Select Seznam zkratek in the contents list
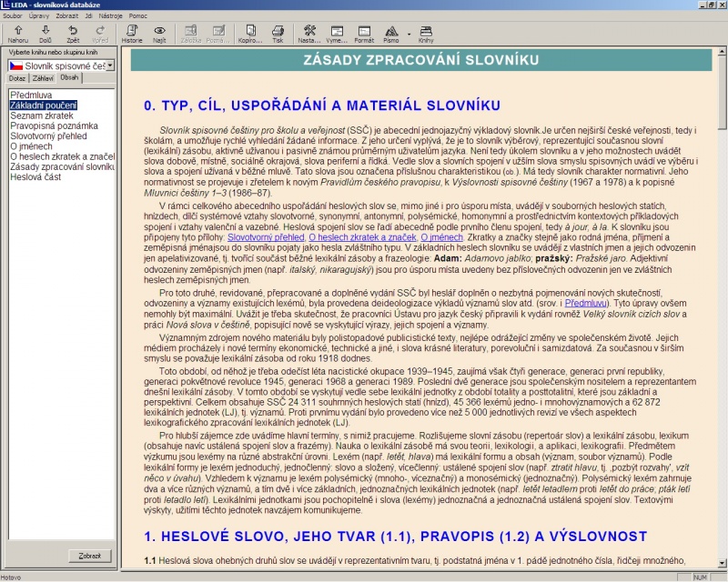This screenshot has height=582, width=728. tap(42, 115)
